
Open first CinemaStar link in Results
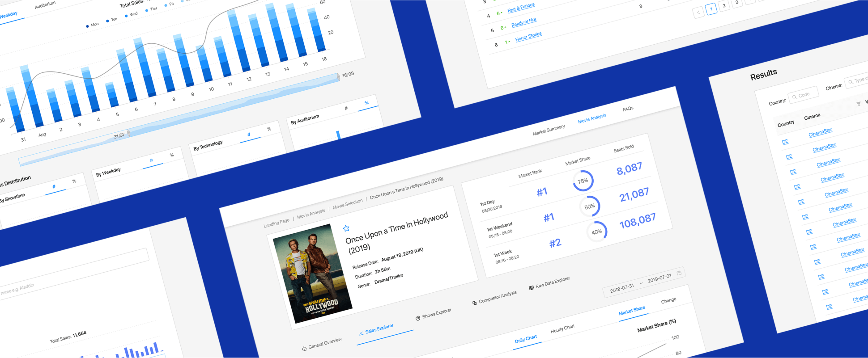click(820, 133)
